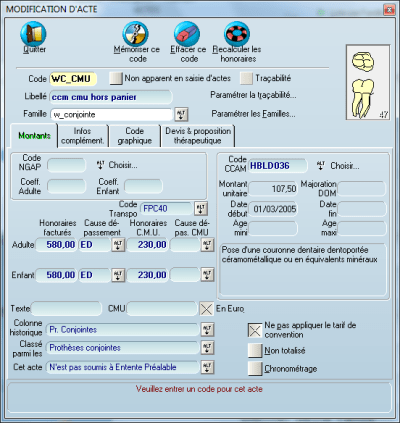Switch to the Infos complément. tab
400x423 pixels.
83,136
